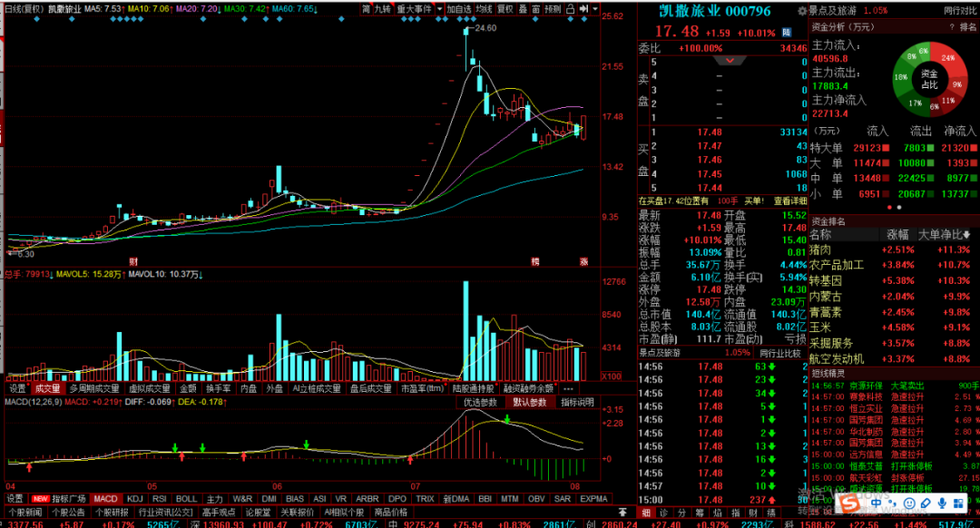Click the Sogou microphone voice icon
Screen dimensions: 980x528
pyautogui.click(x=942, y=503)
